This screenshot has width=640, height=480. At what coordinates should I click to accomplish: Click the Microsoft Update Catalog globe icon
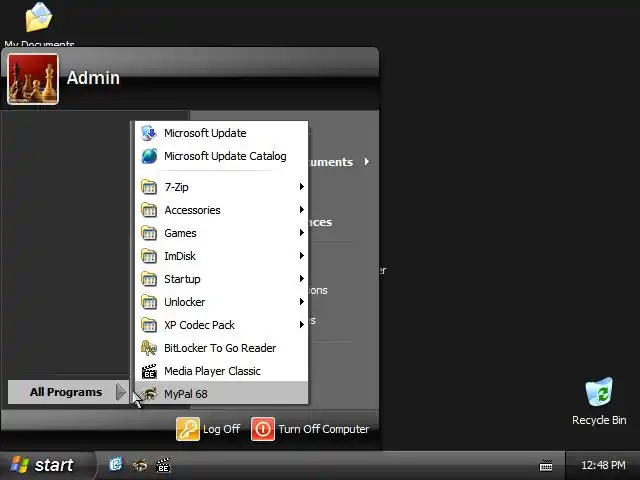pos(149,156)
